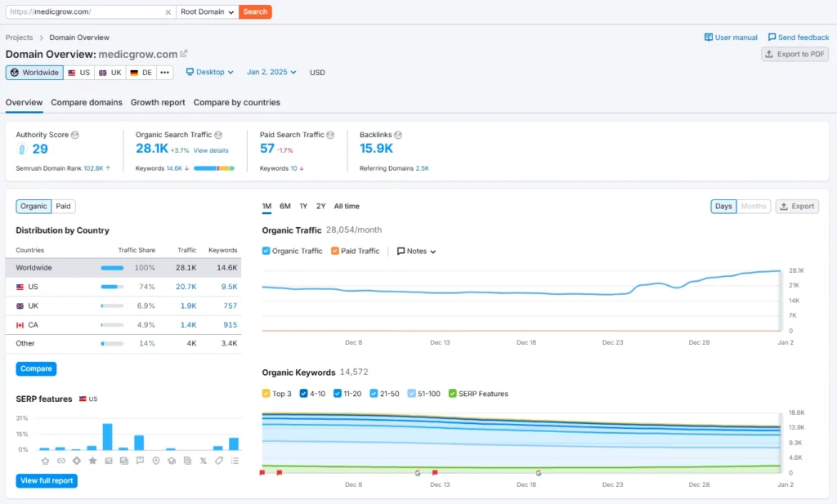Click the chart Export button

click(x=797, y=207)
